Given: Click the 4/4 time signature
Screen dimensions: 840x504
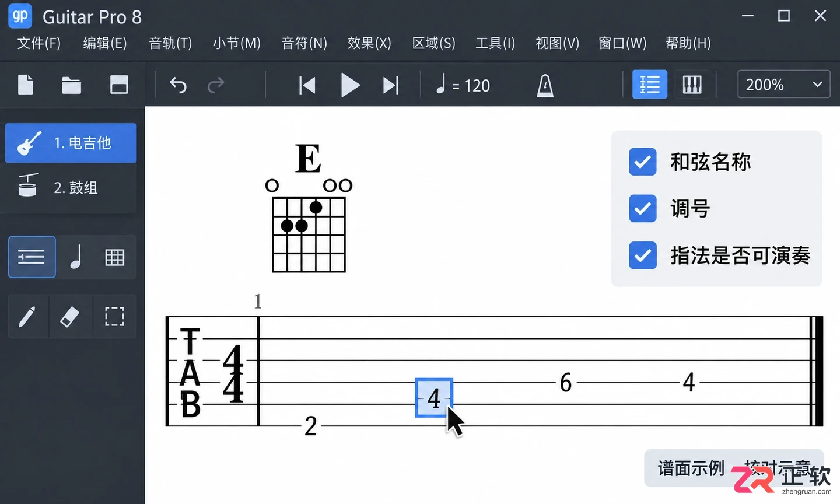Looking at the screenshot, I should click(x=233, y=373).
